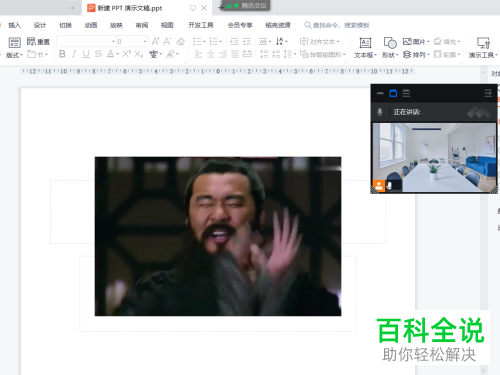Toggle Subscript X₂ button
This screenshot has height=375, width=500.
139,54
